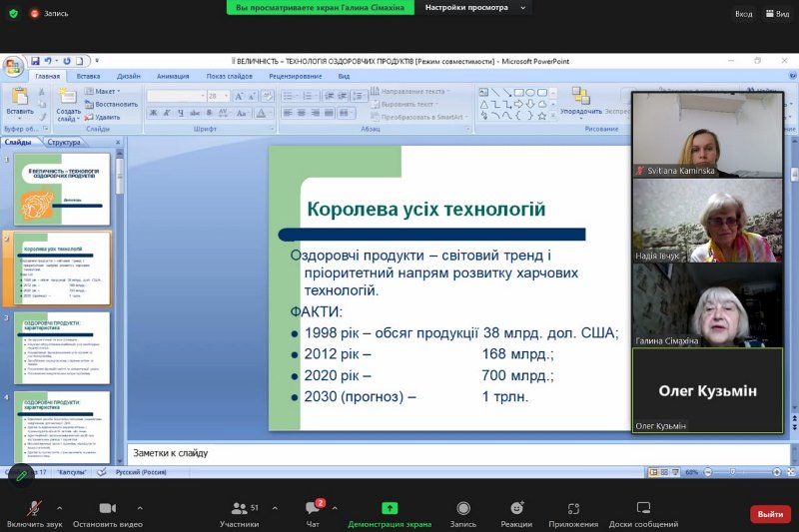
Task: Open the Participants list
Action: [239, 509]
